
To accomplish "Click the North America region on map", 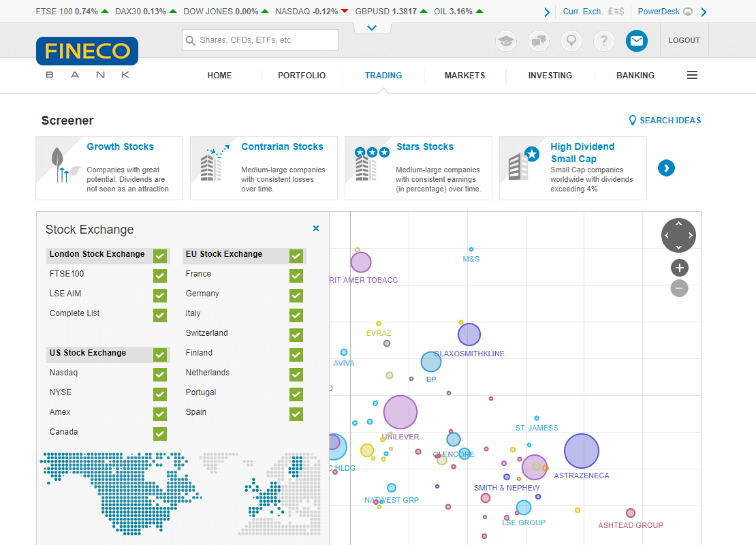I will (121, 493).
